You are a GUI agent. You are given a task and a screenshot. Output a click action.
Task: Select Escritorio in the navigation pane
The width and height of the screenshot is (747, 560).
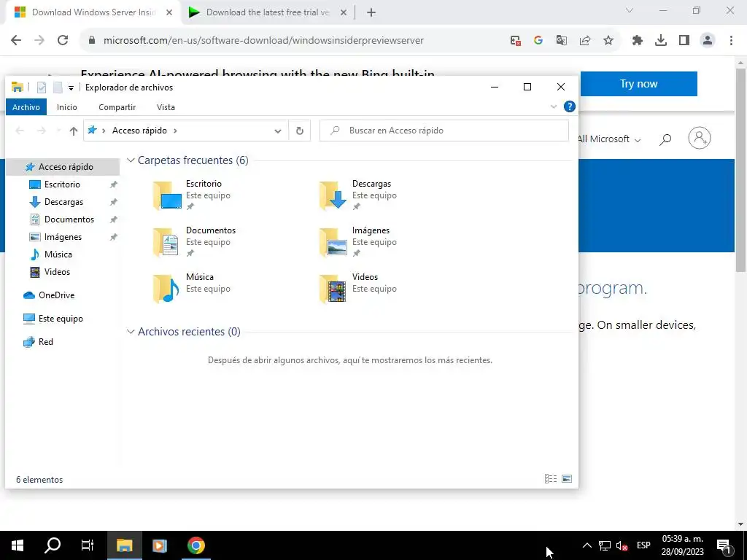click(62, 184)
